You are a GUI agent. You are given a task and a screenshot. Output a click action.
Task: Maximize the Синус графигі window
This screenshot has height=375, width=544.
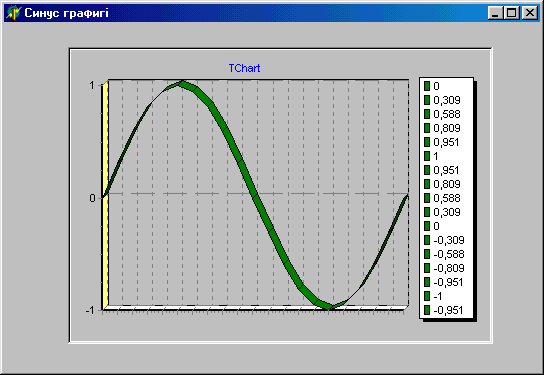coord(512,13)
